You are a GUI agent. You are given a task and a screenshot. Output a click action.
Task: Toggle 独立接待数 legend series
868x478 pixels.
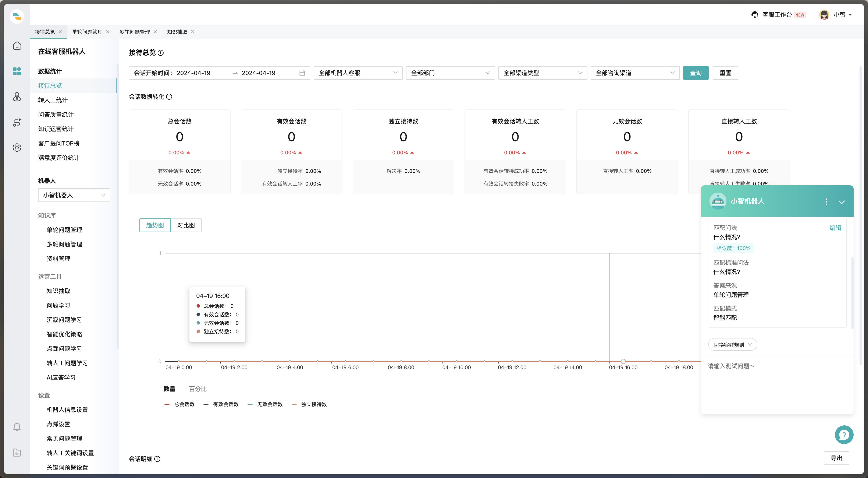click(309, 404)
